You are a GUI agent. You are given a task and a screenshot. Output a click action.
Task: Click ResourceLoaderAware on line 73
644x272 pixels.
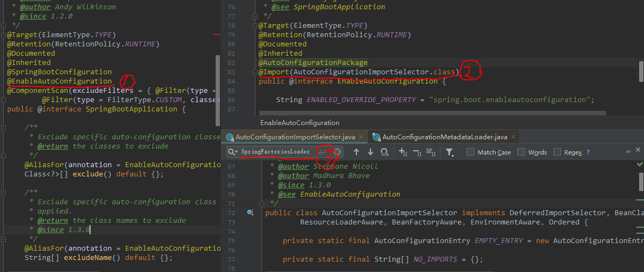(342, 222)
